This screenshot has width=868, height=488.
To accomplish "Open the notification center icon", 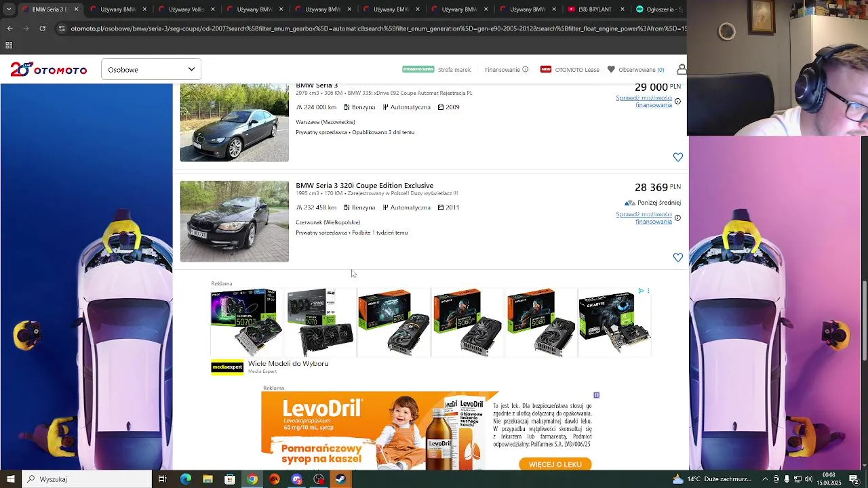I will coord(854,479).
